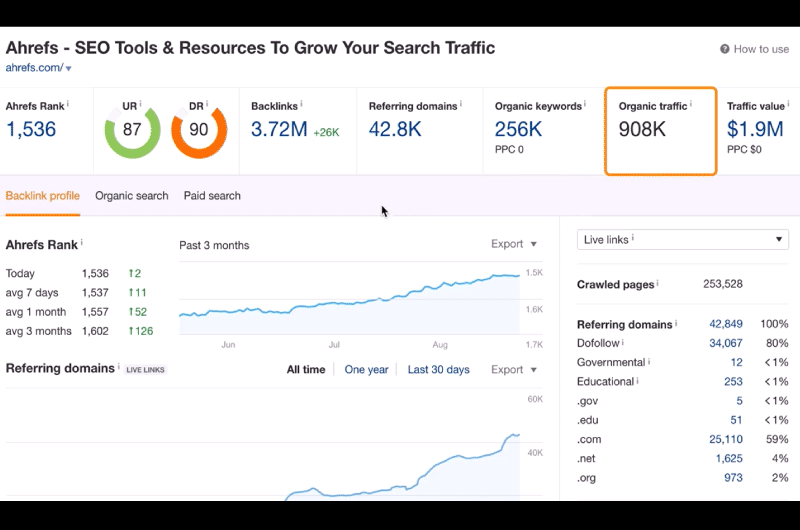Click the Past 3 months label
Screen dimensions: 800x530
(x=214, y=245)
